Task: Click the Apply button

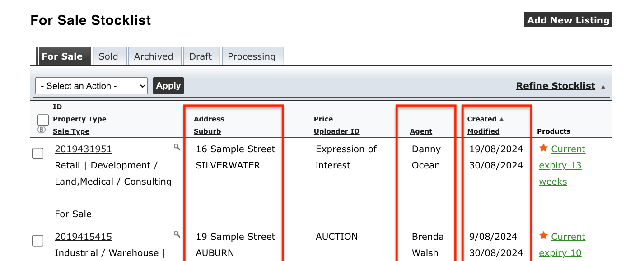Action: [168, 86]
